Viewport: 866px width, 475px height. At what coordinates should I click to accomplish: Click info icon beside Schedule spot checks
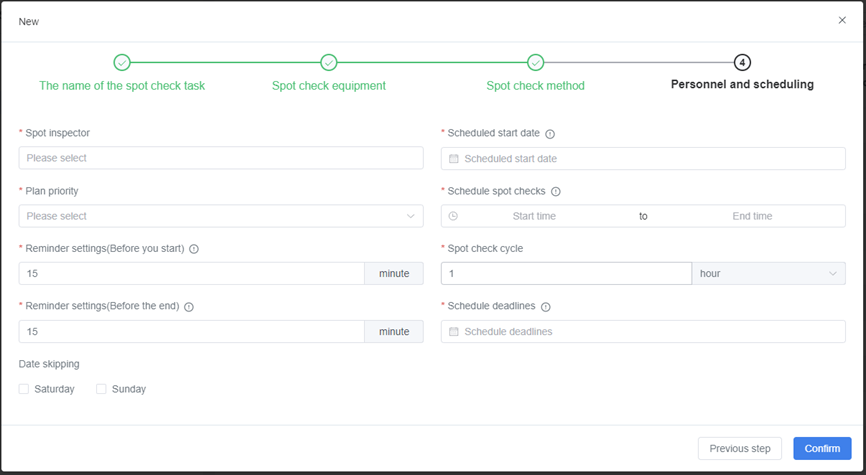[556, 192]
